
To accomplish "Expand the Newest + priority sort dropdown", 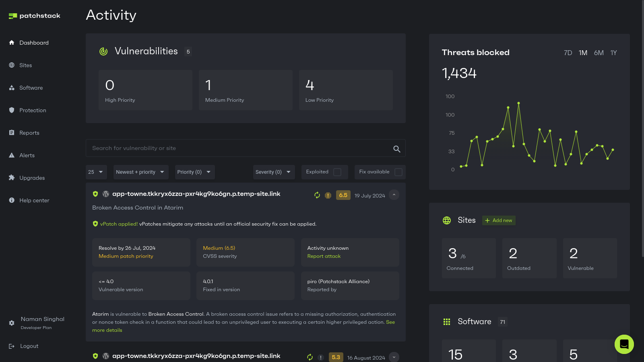I will click(140, 172).
